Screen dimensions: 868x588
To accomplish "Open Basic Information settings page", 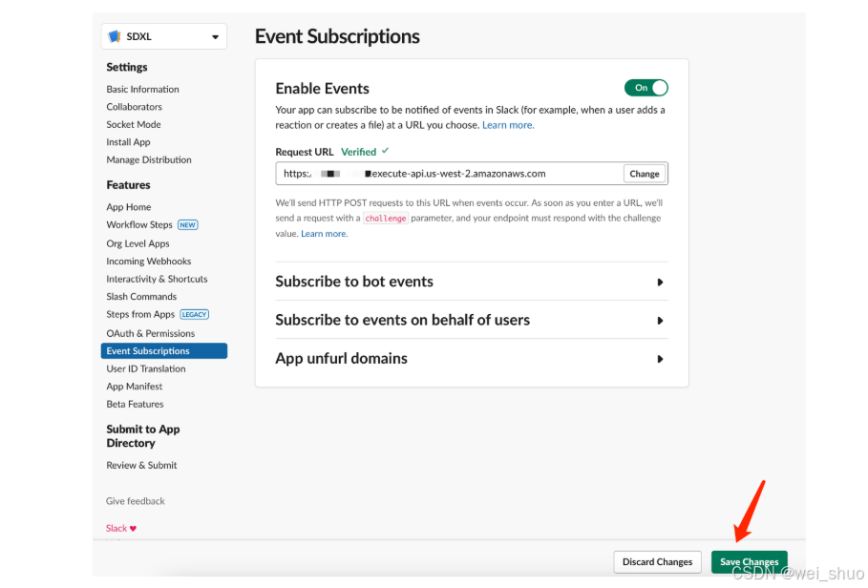I will pos(142,89).
